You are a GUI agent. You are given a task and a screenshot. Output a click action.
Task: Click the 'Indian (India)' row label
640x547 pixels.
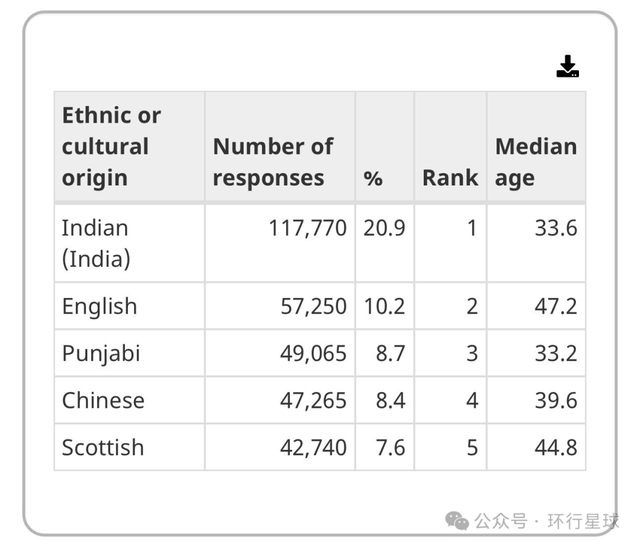96,243
